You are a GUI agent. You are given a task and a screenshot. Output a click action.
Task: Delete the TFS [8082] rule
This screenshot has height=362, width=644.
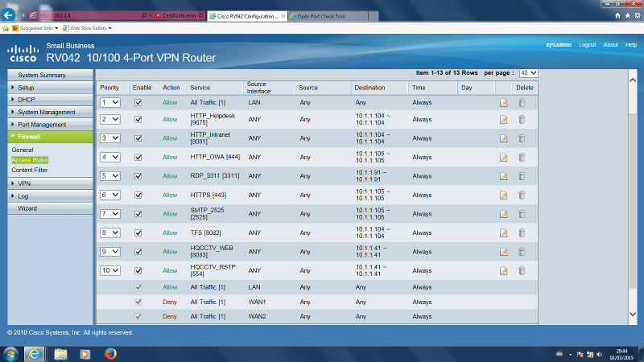[522, 232]
